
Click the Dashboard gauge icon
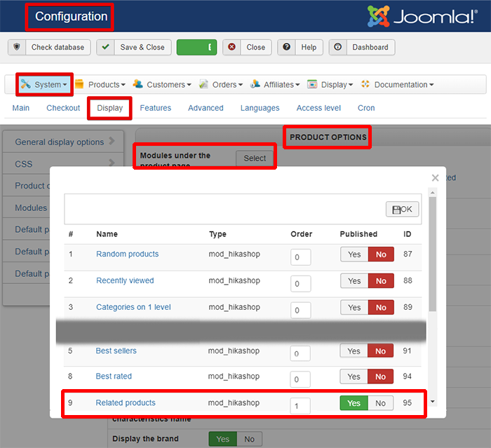point(338,47)
